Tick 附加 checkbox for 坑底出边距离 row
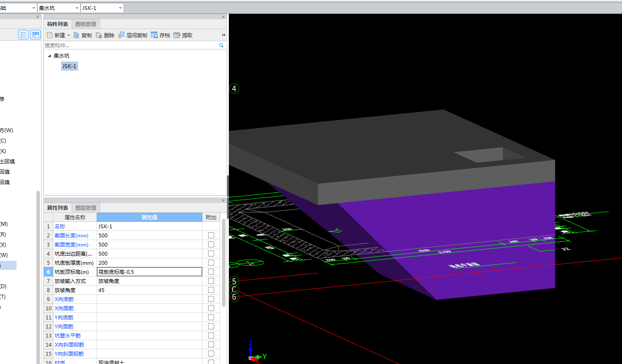 tap(211, 253)
